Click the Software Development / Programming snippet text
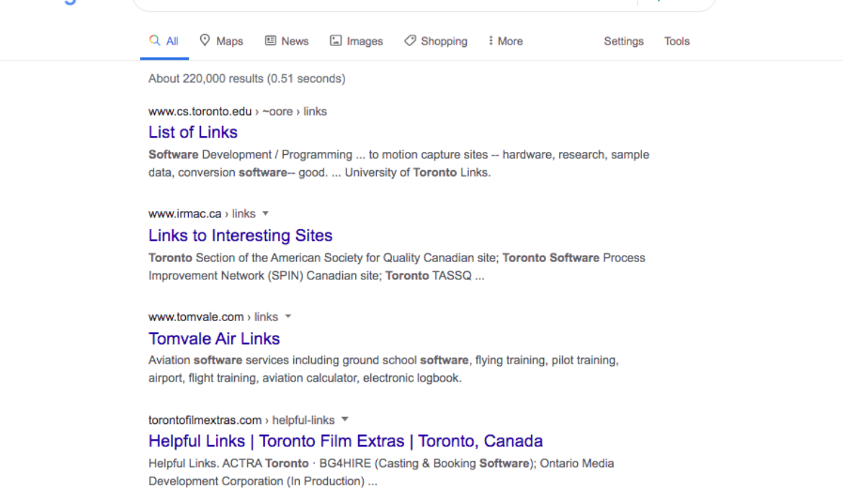 point(399,163)
